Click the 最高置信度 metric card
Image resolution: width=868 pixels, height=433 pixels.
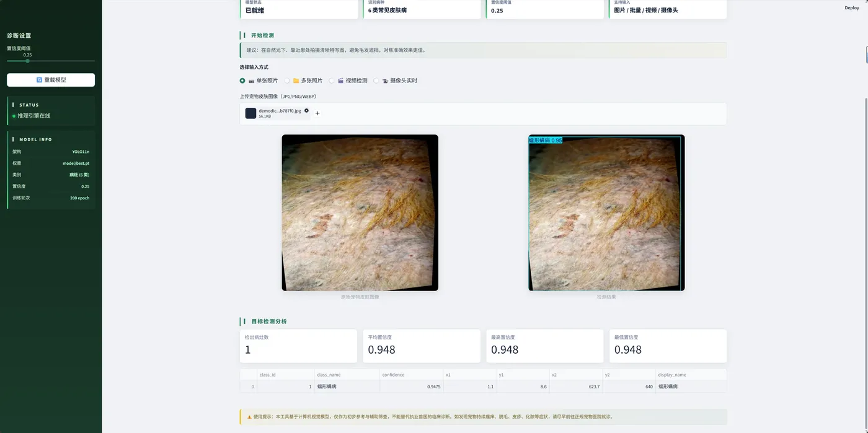[x=544, y=346]
